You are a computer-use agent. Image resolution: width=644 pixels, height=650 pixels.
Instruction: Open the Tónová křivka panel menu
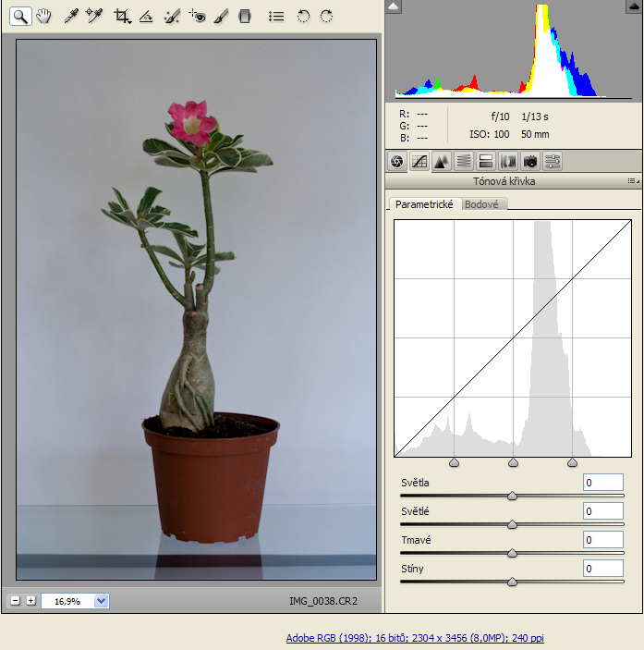click(x=634, y=181)
